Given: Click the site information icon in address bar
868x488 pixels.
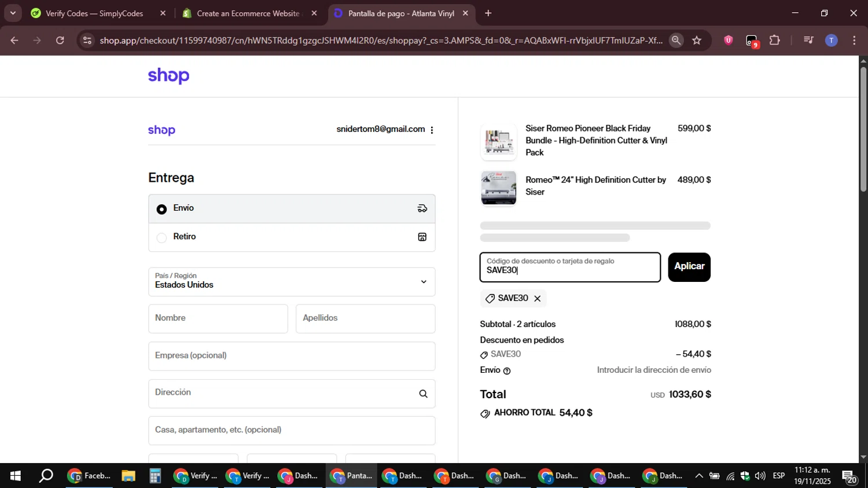Looking at the screenshot, I should click(87, 41).
